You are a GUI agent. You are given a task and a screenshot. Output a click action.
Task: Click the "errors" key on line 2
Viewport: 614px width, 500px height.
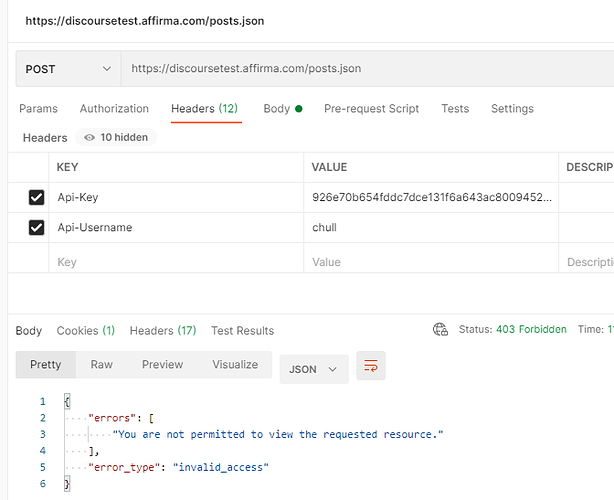(112, 418)
